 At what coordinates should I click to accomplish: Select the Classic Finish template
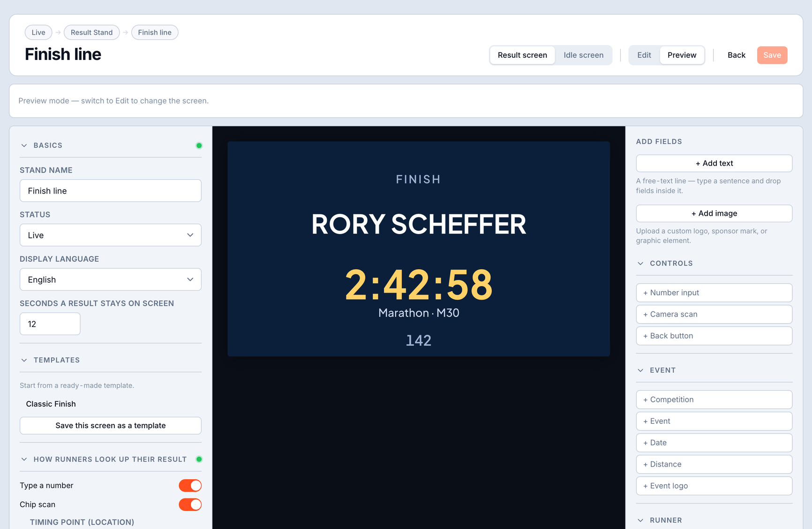pos(51,404)
